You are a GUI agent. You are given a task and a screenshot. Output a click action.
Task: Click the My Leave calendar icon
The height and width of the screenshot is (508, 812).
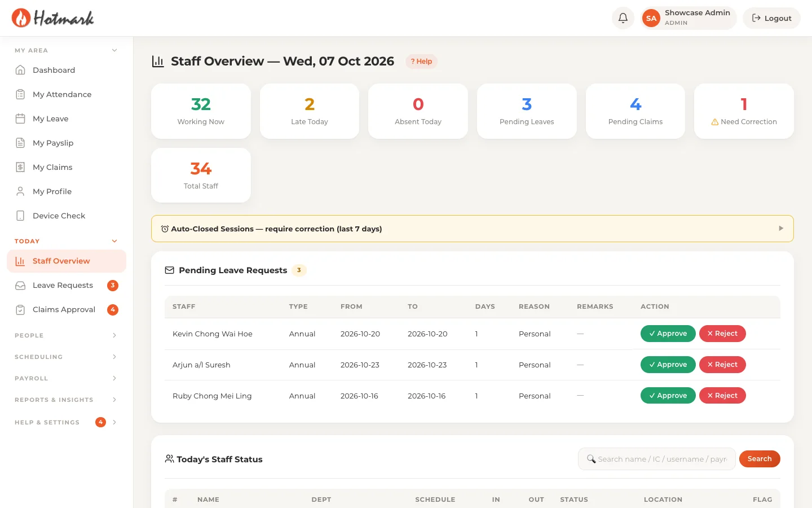coord(20,119)
